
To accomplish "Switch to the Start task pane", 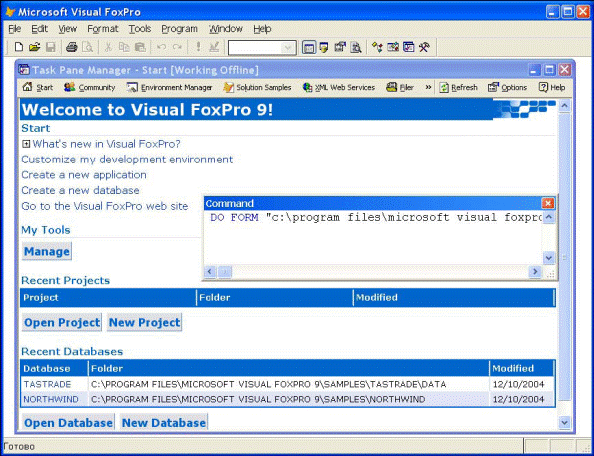I will pos(38,87).
